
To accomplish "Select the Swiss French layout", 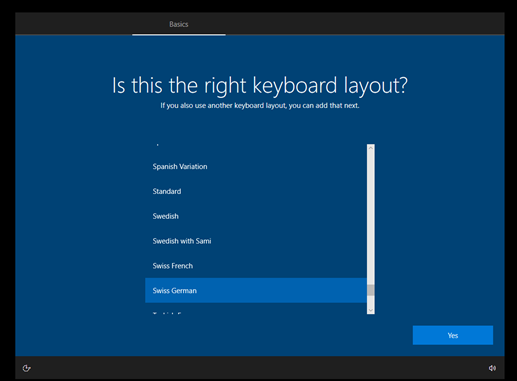I will (x=256, y=266).
